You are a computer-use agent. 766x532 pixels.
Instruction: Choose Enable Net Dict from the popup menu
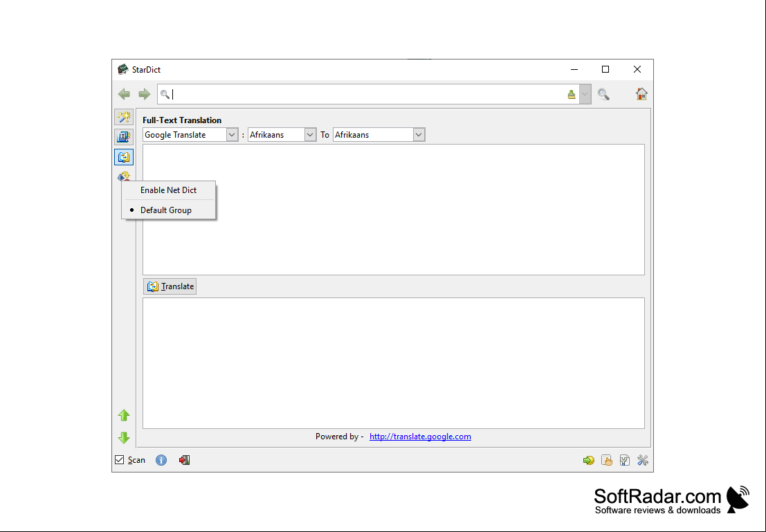point(169,190)
